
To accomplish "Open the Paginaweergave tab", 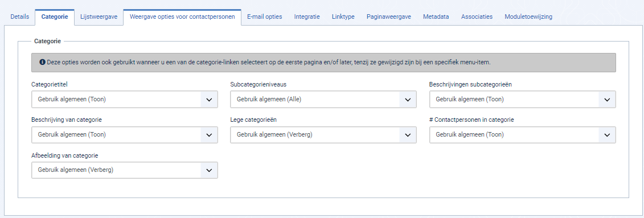I will [x=388, y=17].
